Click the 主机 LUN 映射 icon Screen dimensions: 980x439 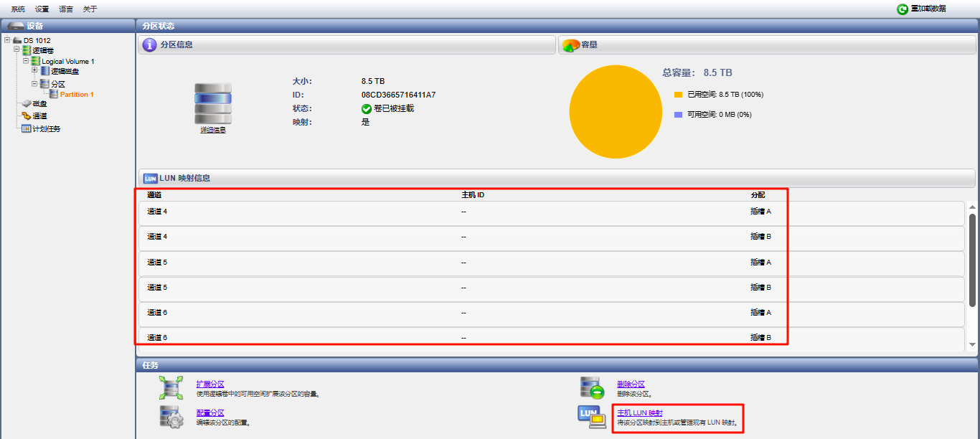coord(592,416)
